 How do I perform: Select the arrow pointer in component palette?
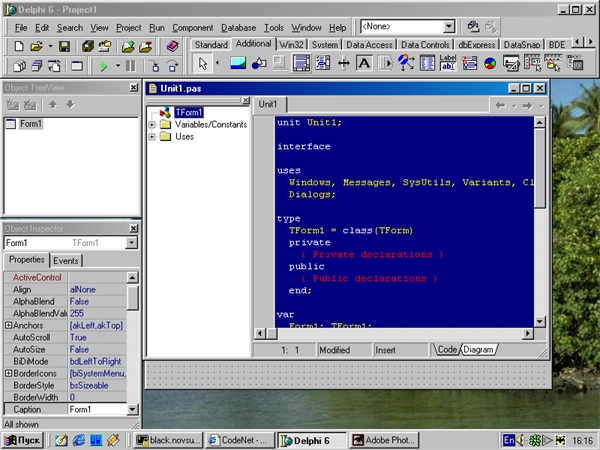[x=204, y=64]
